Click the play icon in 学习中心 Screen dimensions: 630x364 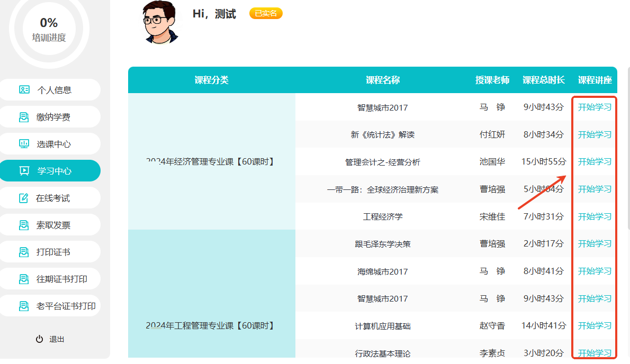click(x=24, y=171)
